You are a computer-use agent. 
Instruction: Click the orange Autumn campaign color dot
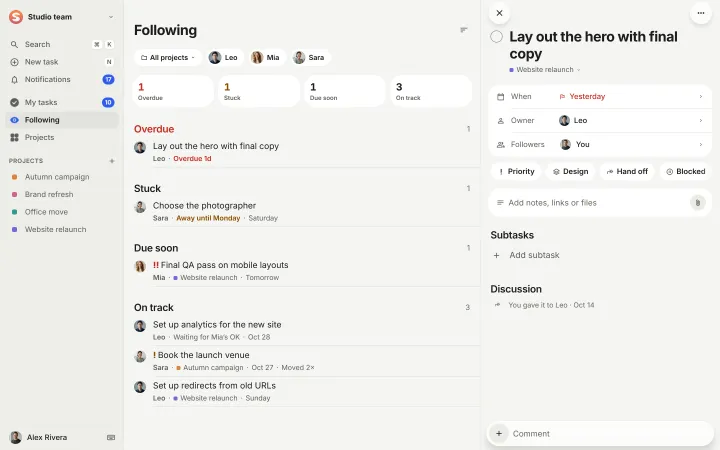coord(14,177)
